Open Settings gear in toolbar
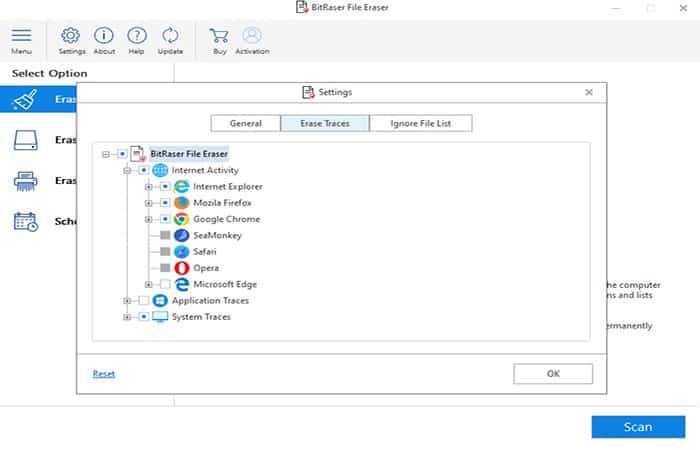This screenshot has width=700, height=450. pos(71,35)
